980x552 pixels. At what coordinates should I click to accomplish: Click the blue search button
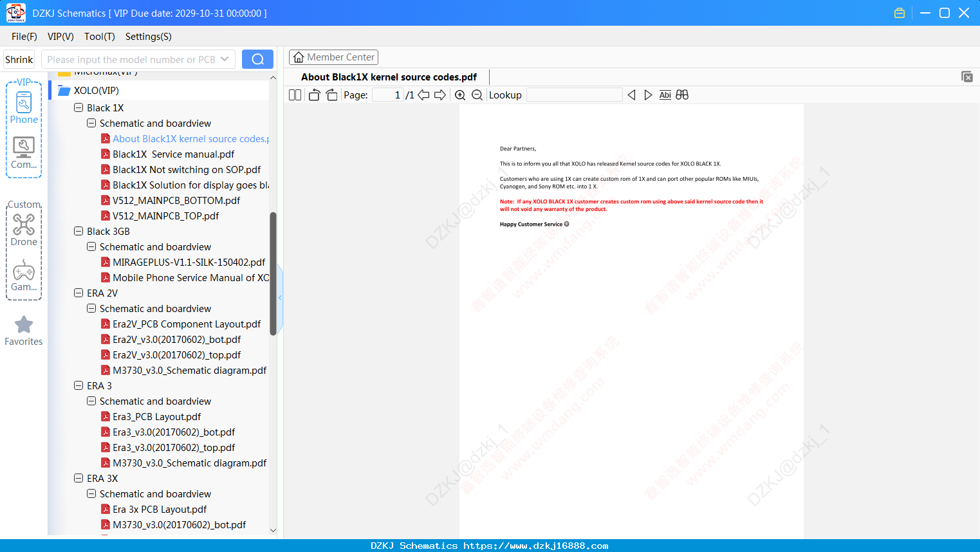point(257,59)
